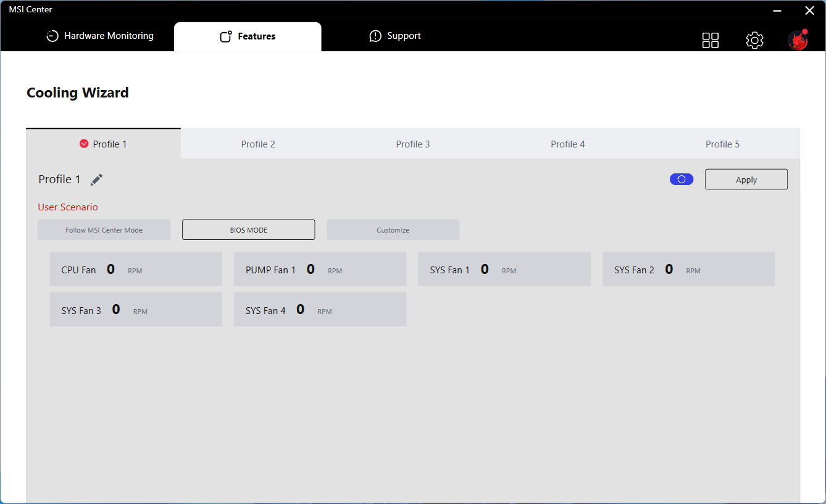
Task: Switch to Hardware Monitoring tab
Action: (x=100, y=36)
